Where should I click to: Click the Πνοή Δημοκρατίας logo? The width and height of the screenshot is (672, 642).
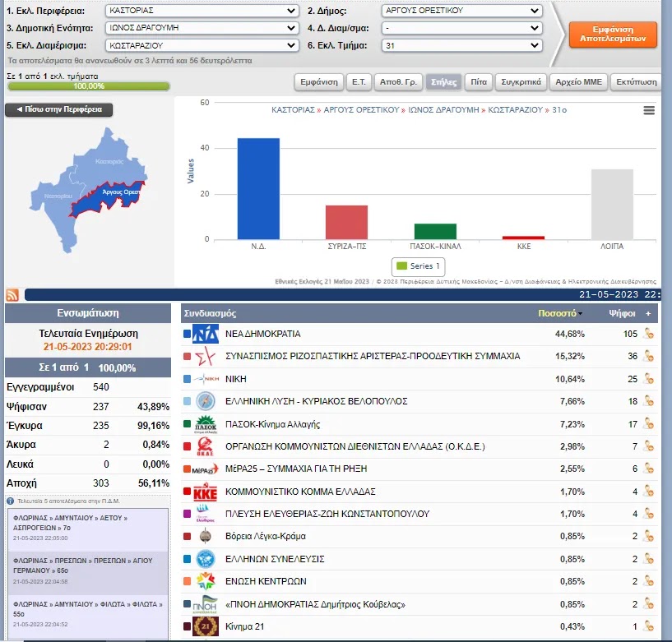(206, 604)
